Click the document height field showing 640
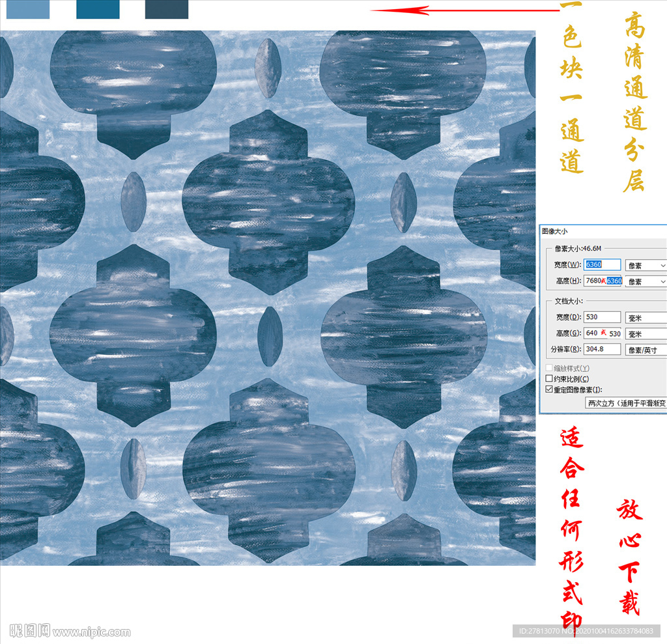This screenshot has width=667, height=644. pyautogui.click(x=603, y=333)
